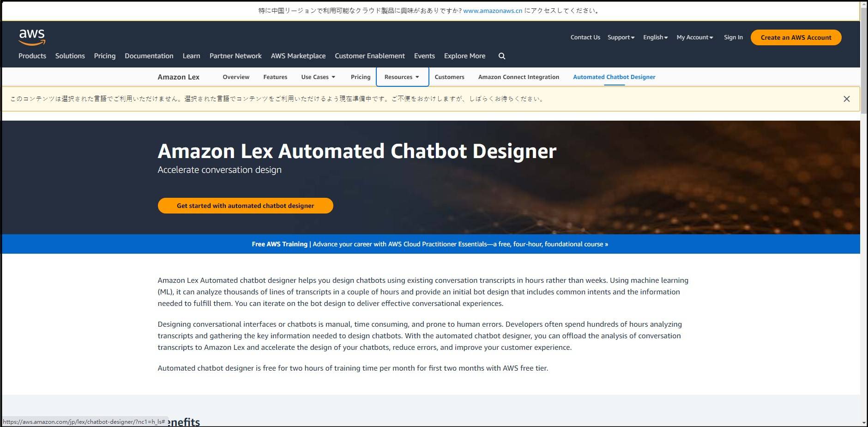Image resolution: width=868 pixels, height=427 pixels.
Task: Expand the Use Cases dropdown
Action: (x=318, y=77)
